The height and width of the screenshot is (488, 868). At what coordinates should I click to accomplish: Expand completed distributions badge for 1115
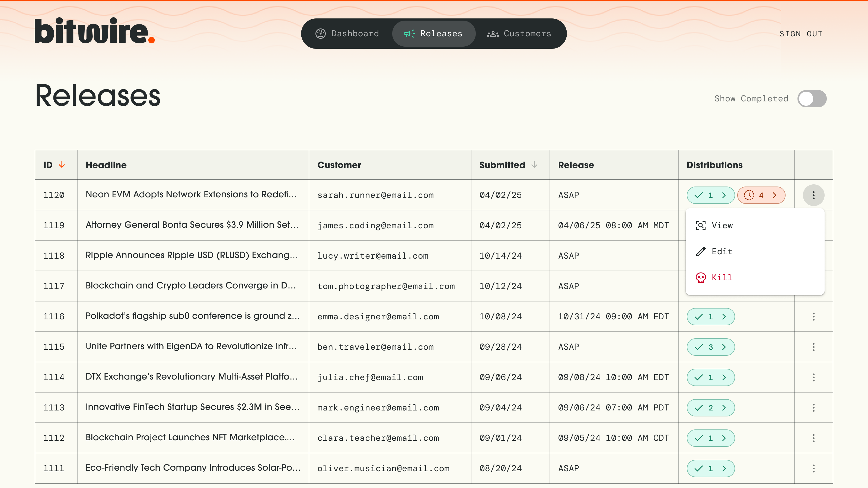(711, 347)
